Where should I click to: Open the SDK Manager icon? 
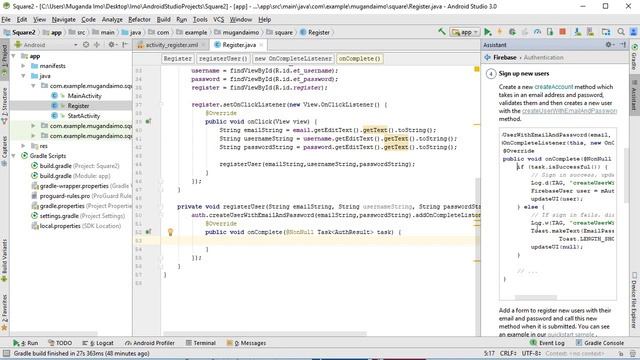[x=590, y=32]
